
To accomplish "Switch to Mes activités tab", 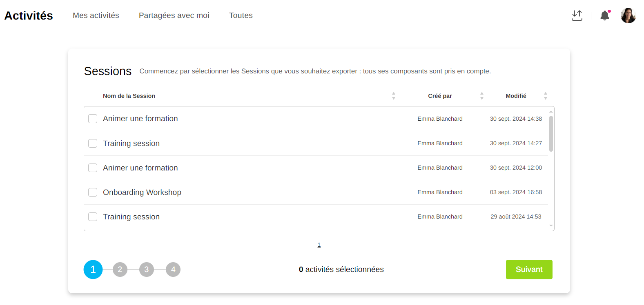I will pos(96,15).
